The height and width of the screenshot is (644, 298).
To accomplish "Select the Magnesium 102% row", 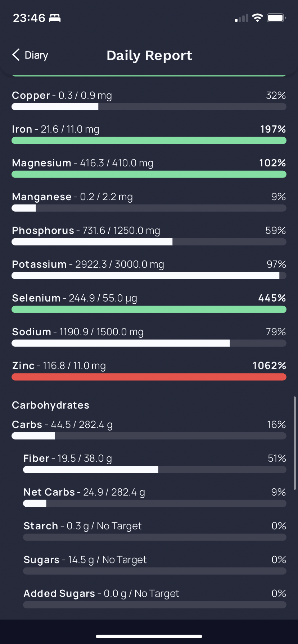I will (149, 168).
